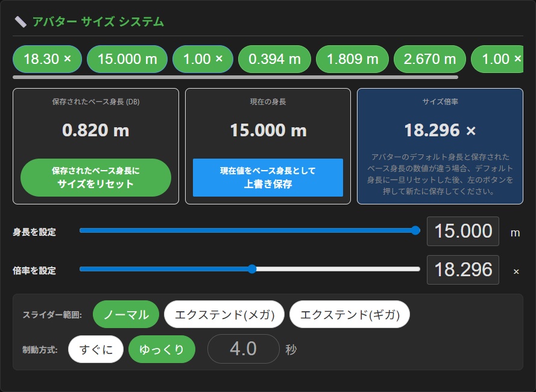Image resolution: width=536 pixels, height=392 pixels.
Task: Select the 0.394 m preset chip
Action: coord(274,59)
